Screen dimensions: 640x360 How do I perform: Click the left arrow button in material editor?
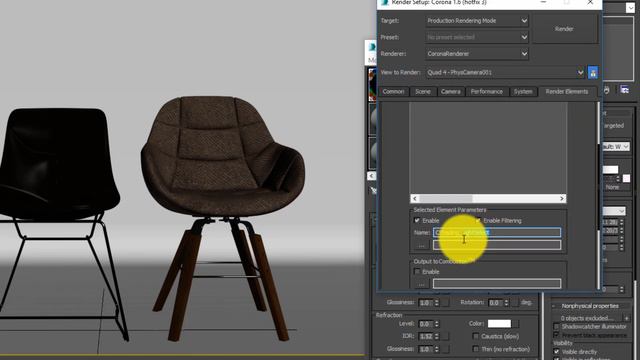pyautogui.click(x=371, y=176)
